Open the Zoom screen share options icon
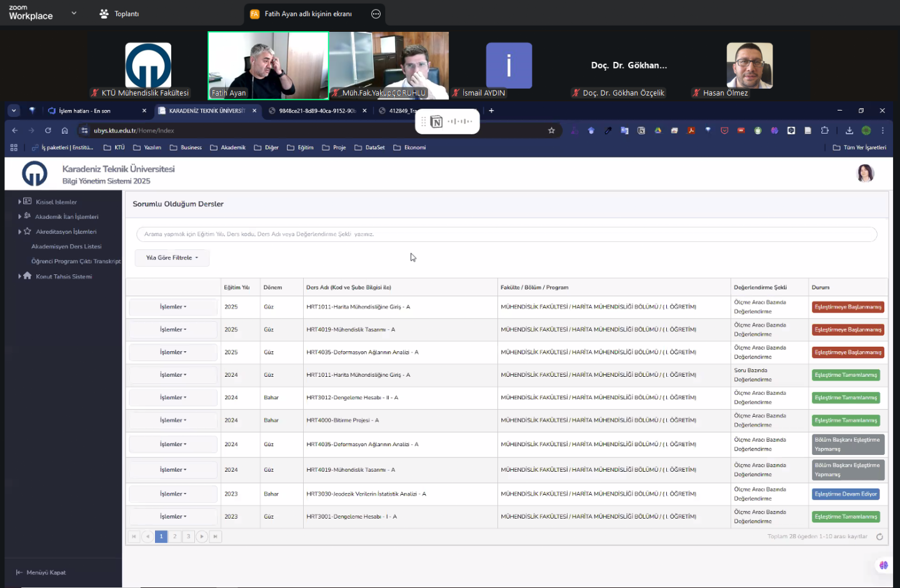The width and height of the screenshot is (900, 588). 376,14
